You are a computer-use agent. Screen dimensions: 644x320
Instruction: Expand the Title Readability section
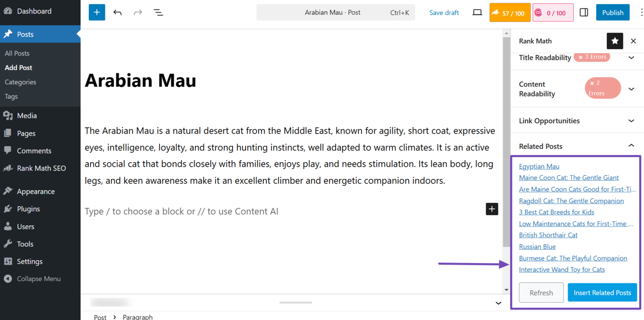tap(631, 57)
